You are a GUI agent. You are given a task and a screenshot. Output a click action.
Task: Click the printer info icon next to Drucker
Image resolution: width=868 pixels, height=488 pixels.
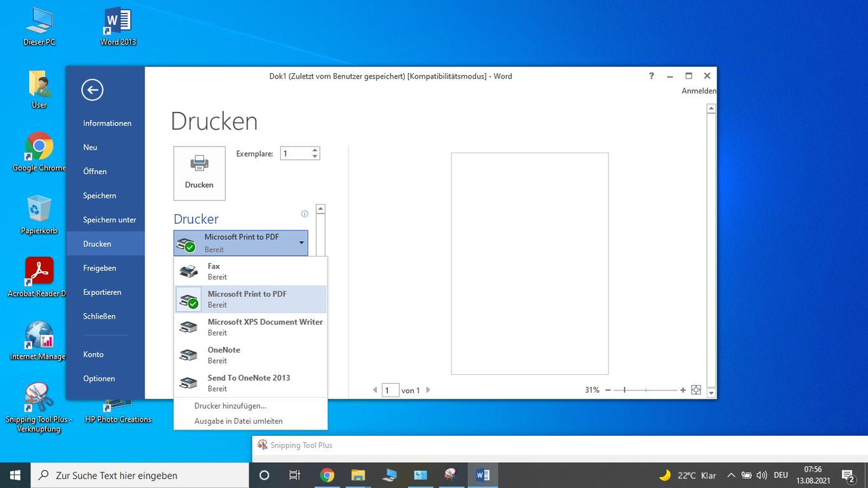click(x=304, y=214)
